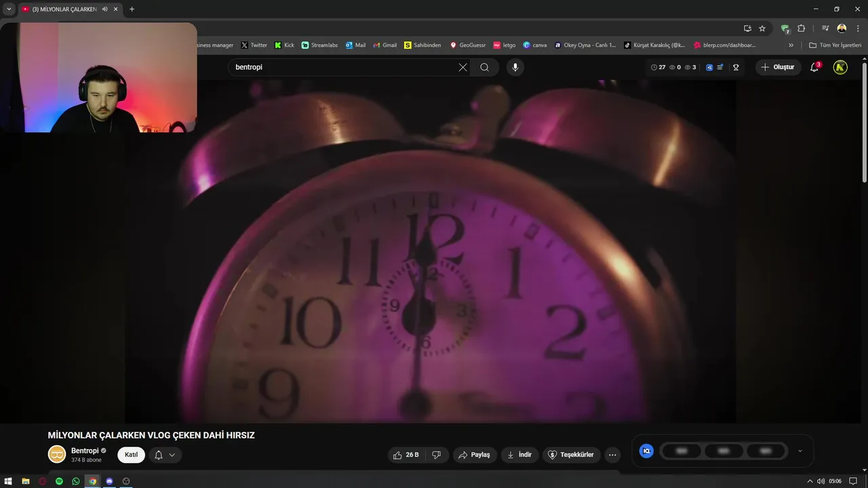Open the taskbar volume control
868x488 pixels.
(x=821, y=481)
